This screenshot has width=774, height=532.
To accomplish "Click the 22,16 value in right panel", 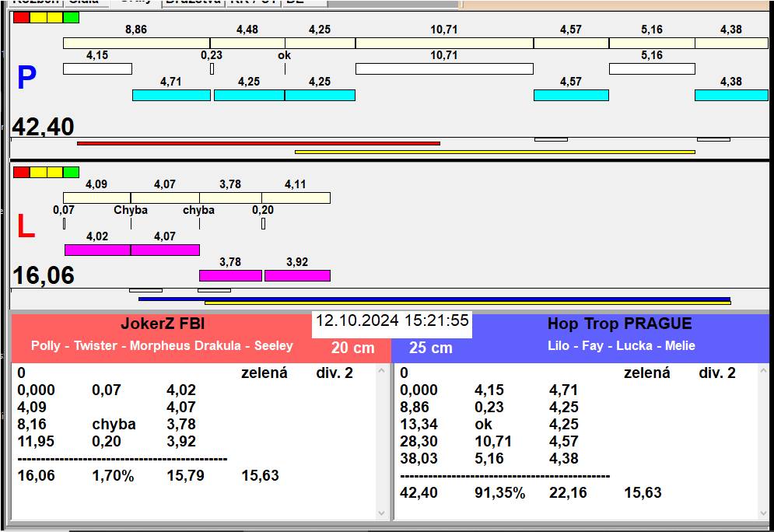I will (x=568, y=492).
